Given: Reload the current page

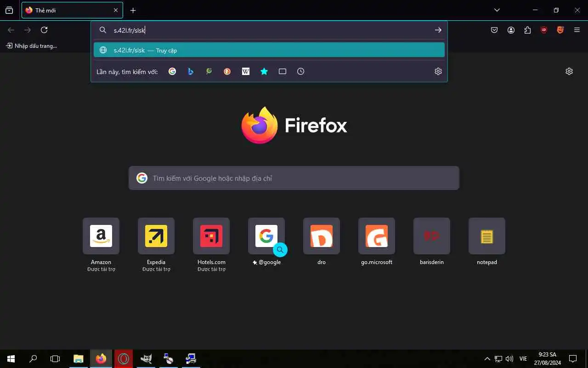Looking at the screenshot, I should (44, 30).
